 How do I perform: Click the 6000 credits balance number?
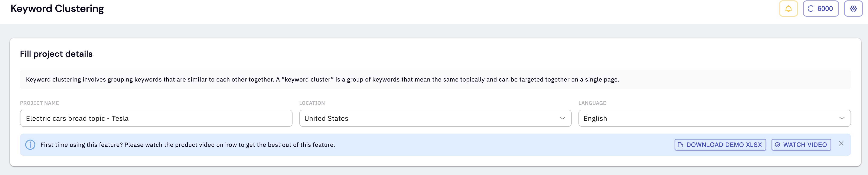point(825,9)
